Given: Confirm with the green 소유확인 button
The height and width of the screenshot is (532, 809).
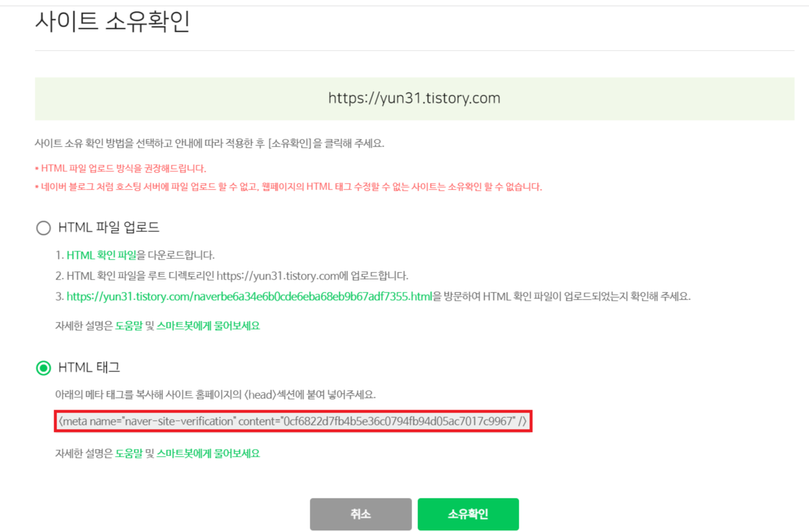Looking at the screenshot, I should pos(468,514).
